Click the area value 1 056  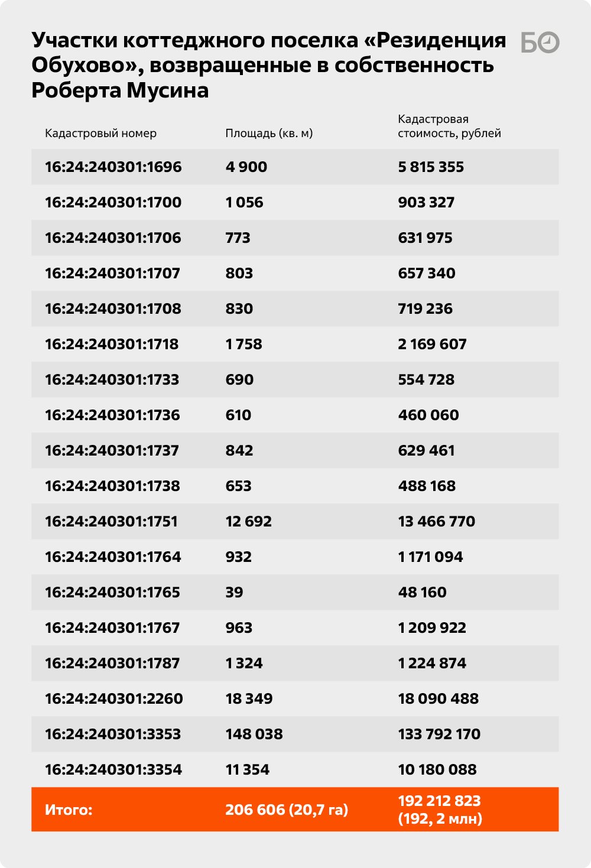(x=244, y=203)
